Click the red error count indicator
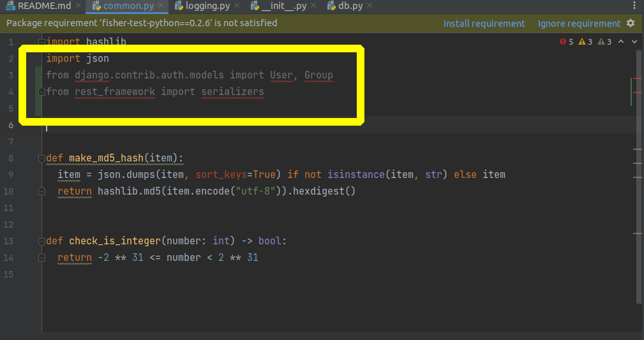This screenshot has height=340, width=644. click(x=566, y=41)
